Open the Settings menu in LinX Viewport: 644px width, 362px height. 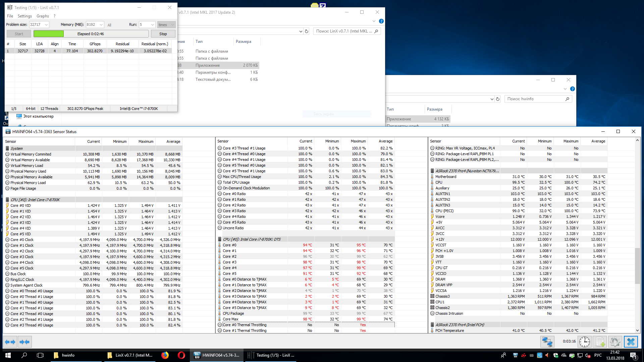(x=24, y=16)
